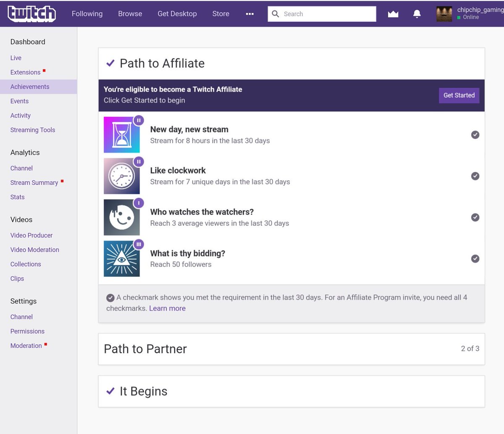Click the chipchip_gaming username

click(x=480, y=10)
